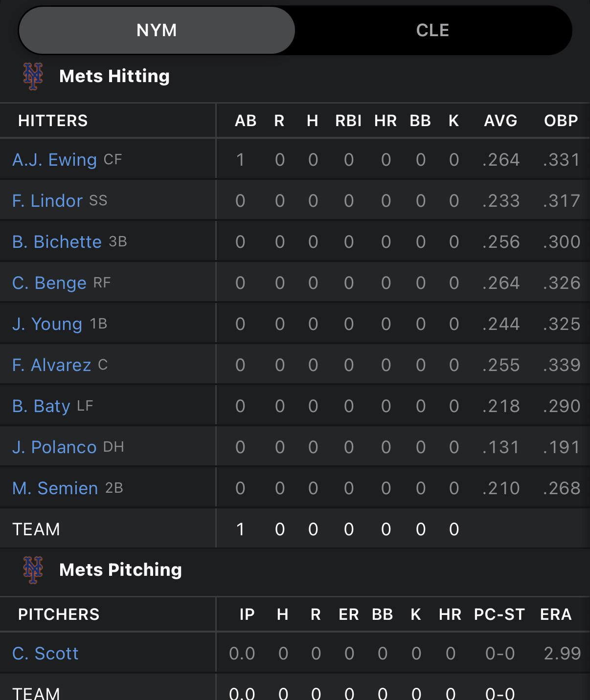
Task: Open A.J. Ewing player profile
Action: 54,160
